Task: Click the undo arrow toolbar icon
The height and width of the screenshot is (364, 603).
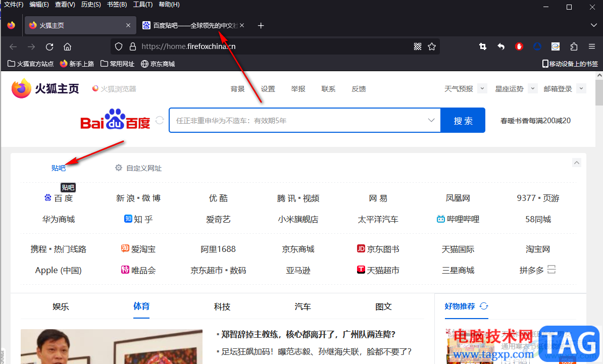Action: click(x=500, y=46)
